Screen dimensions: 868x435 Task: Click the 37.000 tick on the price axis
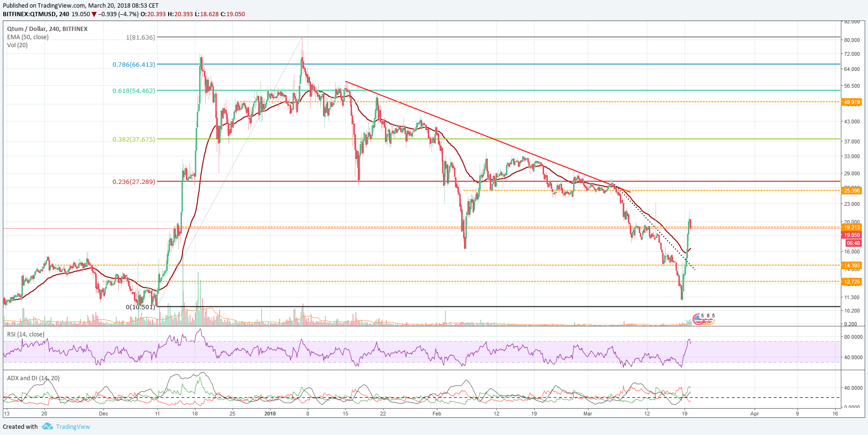[x=852, y=142]
